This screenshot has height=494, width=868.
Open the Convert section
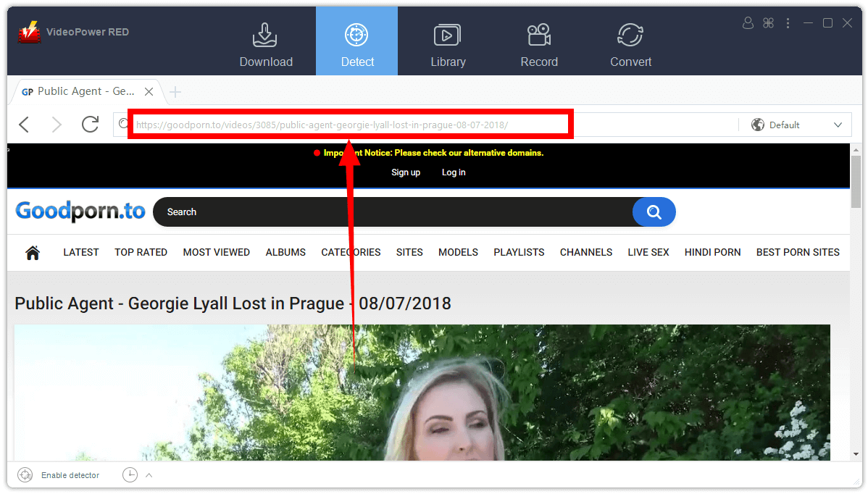pyautogui.click(x=630, y=44)
